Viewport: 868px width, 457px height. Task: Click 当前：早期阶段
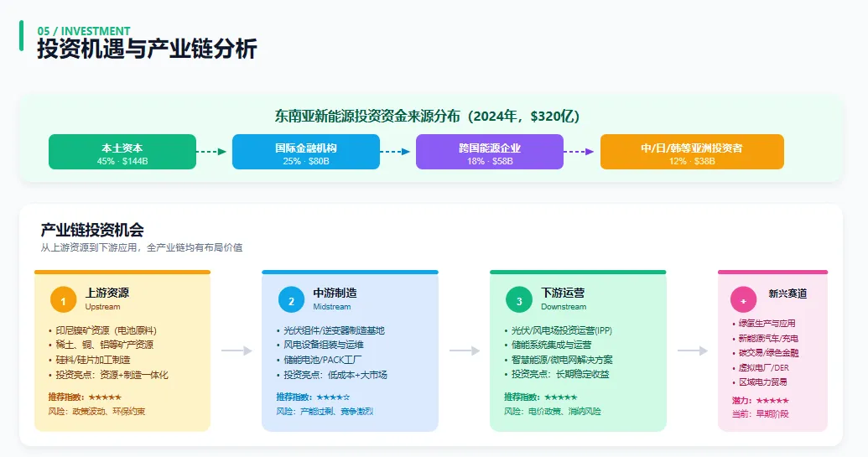[760, 413]
